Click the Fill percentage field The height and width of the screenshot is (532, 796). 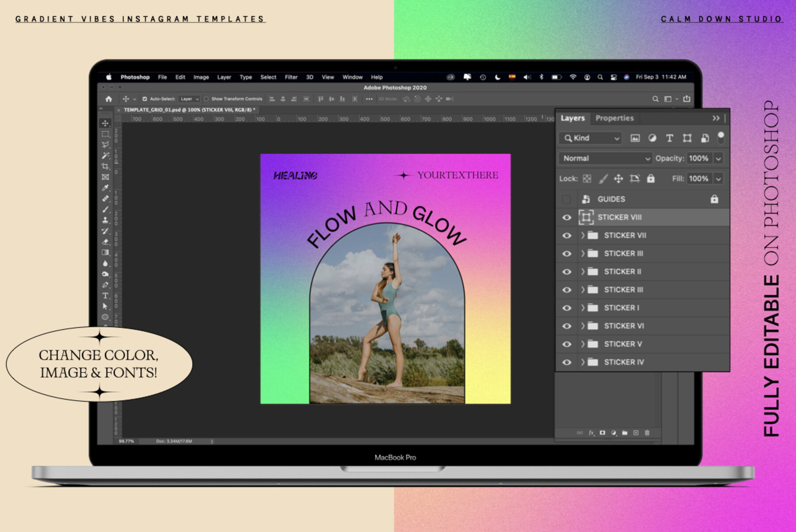pos(698,179)
